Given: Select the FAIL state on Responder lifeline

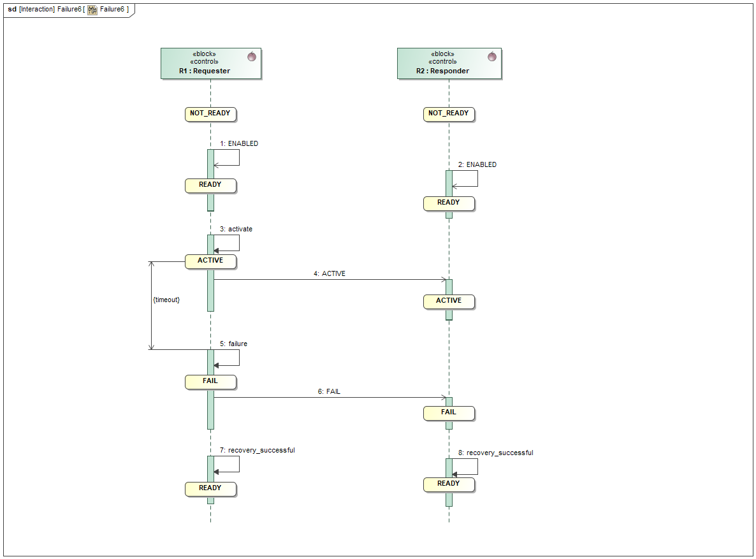Looking at the screenshot, I should click(449, 413).
